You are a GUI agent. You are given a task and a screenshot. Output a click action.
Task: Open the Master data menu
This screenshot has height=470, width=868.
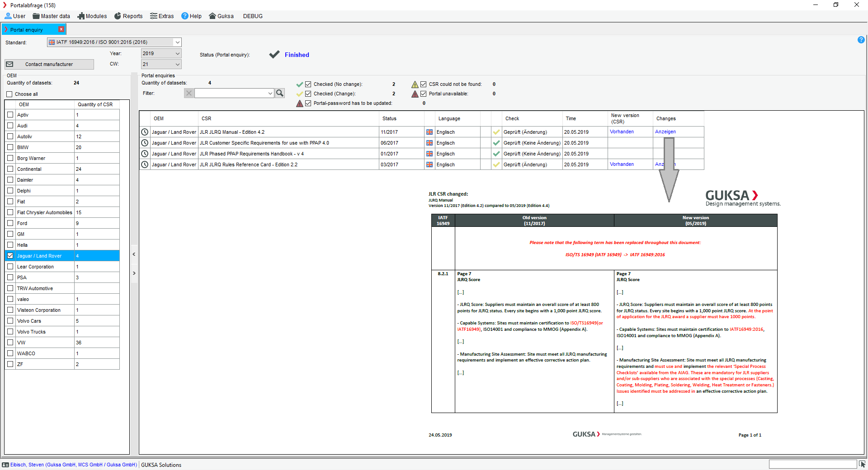(x=51, y=16)
